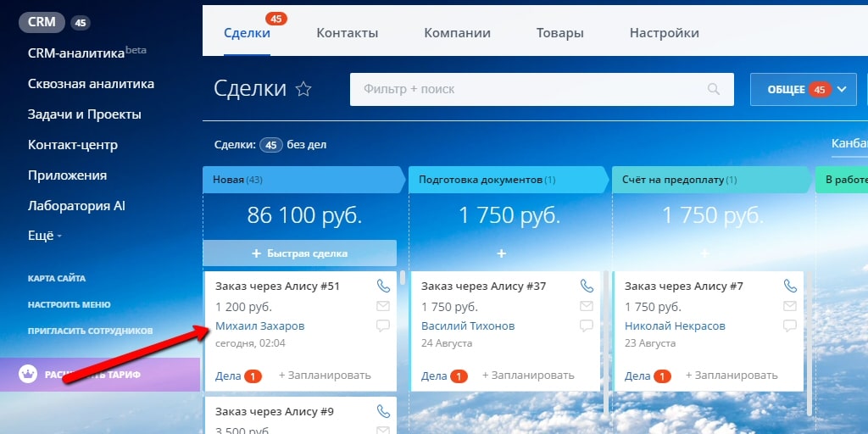Open the Настройки tab
The width and height of the screenshot is (868, 434).
click(x=665, y=33)
